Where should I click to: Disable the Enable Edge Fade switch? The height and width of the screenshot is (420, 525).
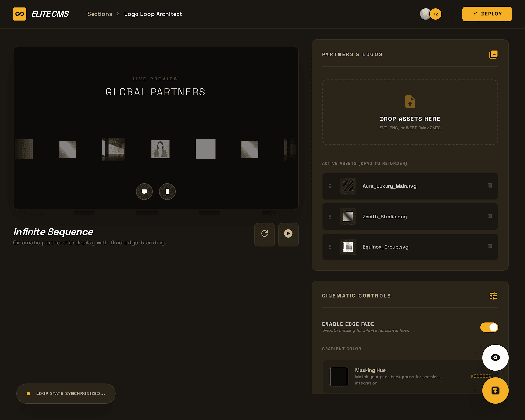click(489, 327)
